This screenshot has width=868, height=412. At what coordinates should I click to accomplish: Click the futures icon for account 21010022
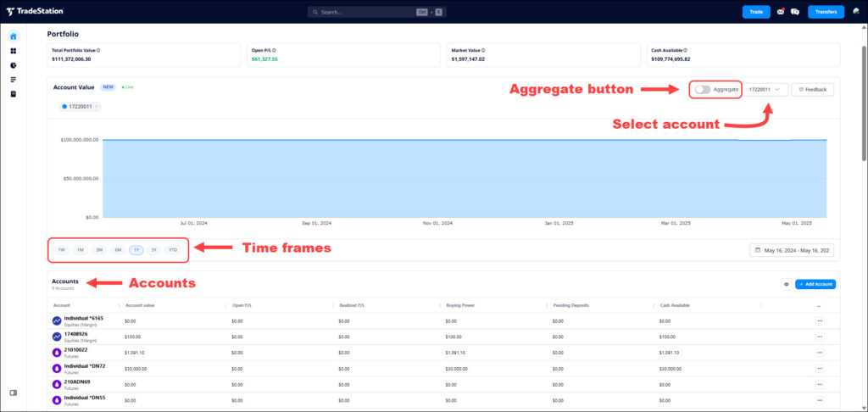pos(57,352)
